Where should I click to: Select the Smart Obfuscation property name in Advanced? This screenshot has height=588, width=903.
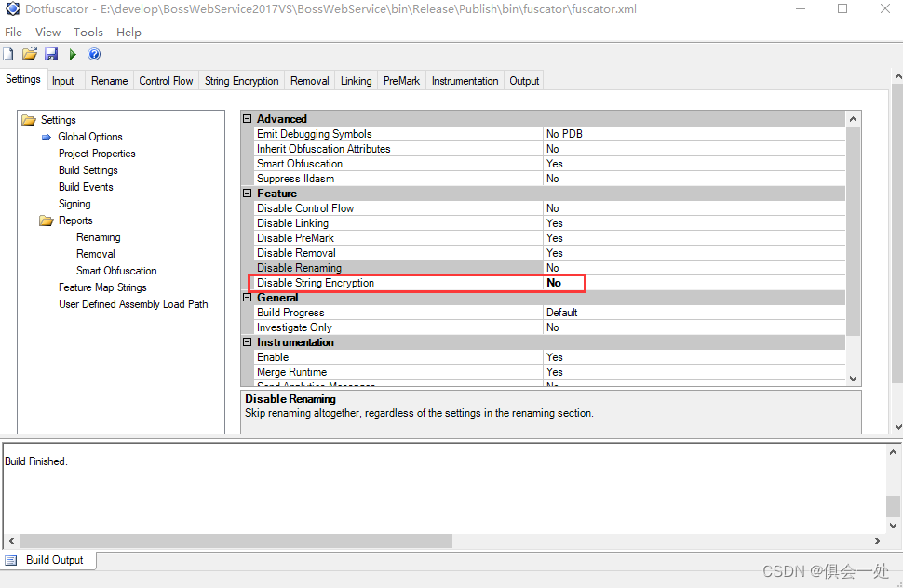[x=300, y=164]
